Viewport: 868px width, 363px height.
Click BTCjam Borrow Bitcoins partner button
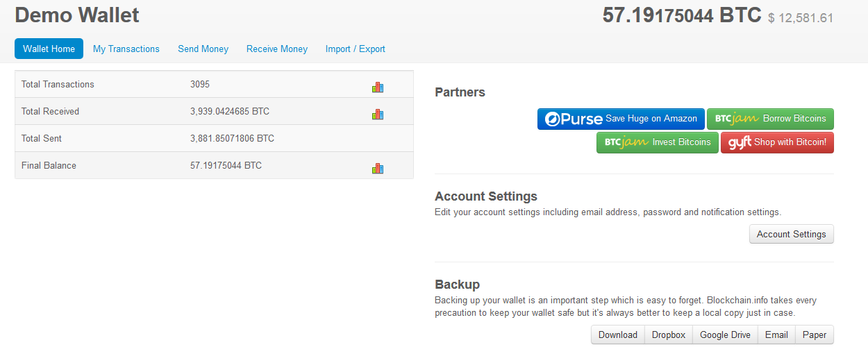[770, 119]
